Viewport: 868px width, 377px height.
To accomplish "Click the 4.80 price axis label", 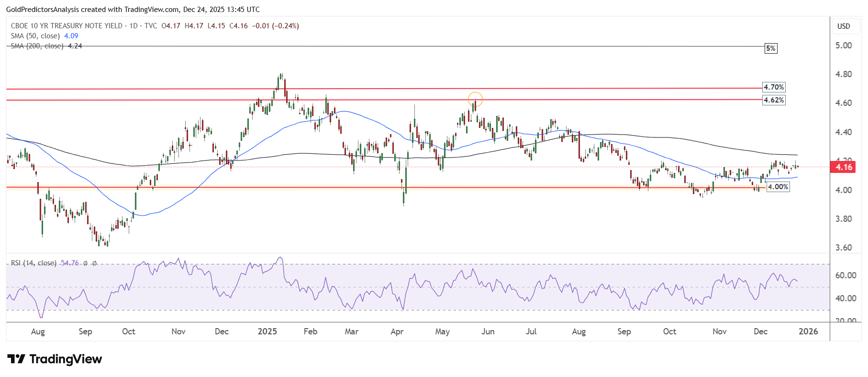I will pos(844,74).
